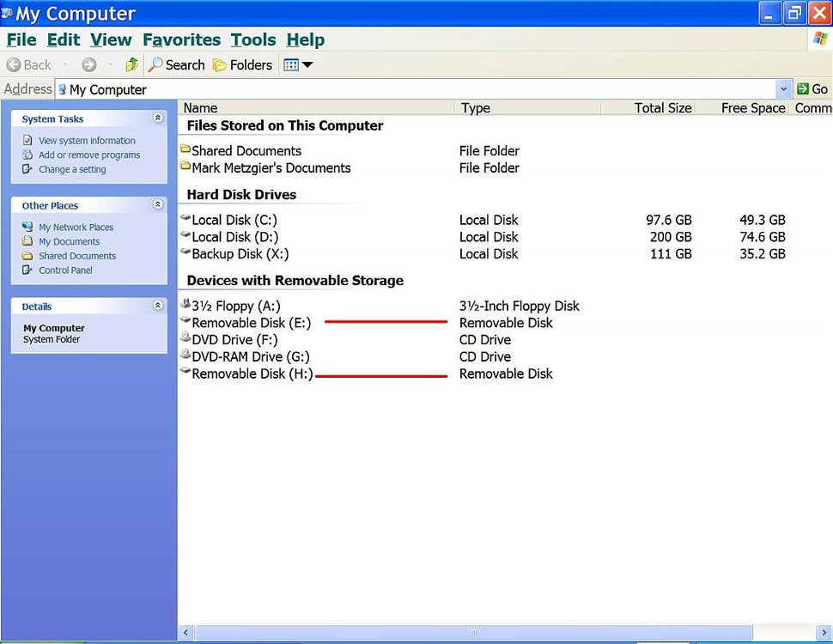Click the My Computer title bar icon
833x644 pixels.
click(x=7, y=13)
